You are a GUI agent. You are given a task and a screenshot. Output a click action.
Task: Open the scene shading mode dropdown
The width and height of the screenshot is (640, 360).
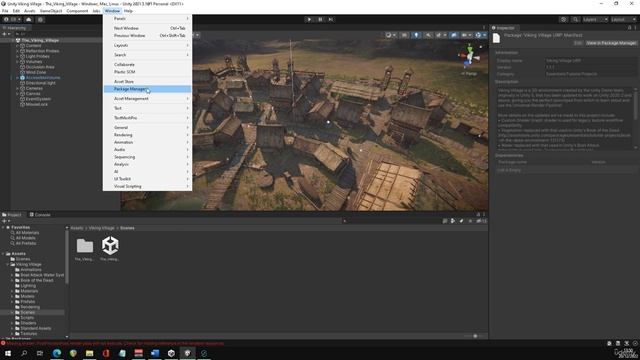pos(391,35)
